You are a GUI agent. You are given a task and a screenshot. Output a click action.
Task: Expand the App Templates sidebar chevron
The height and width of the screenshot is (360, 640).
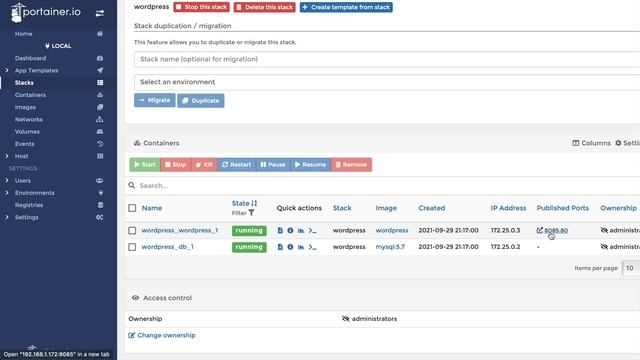[7, 71]
